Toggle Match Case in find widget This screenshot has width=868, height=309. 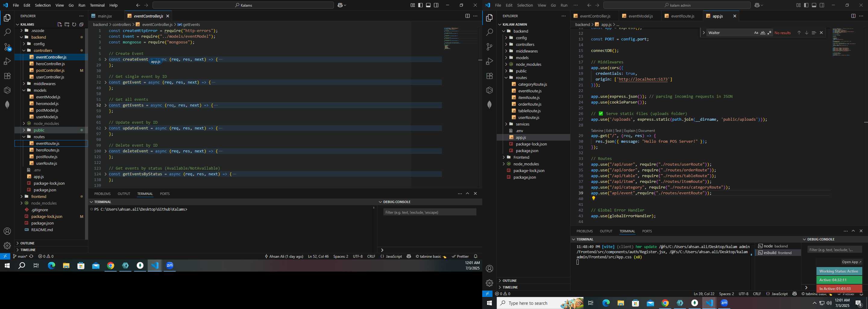[756, 33]
